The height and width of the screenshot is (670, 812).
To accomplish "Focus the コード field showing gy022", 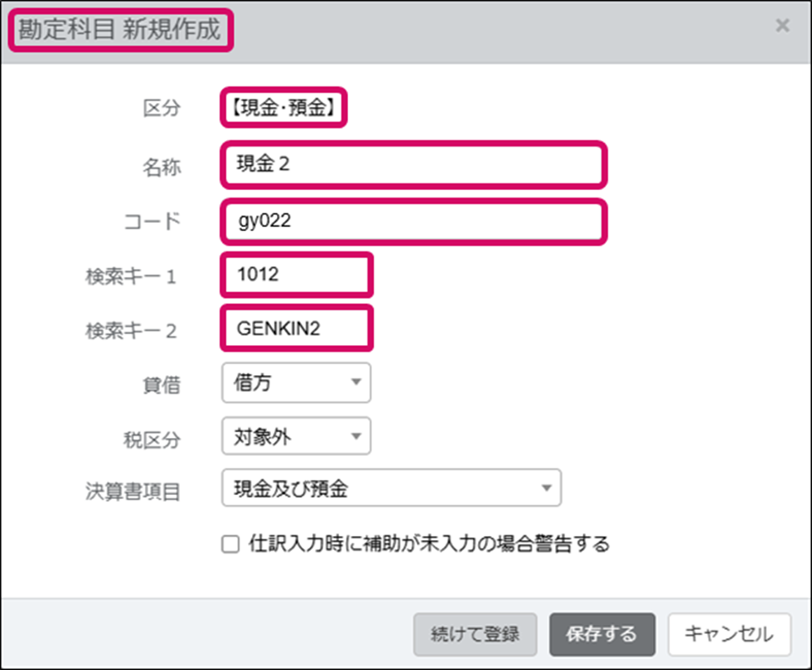I will 413,222.
